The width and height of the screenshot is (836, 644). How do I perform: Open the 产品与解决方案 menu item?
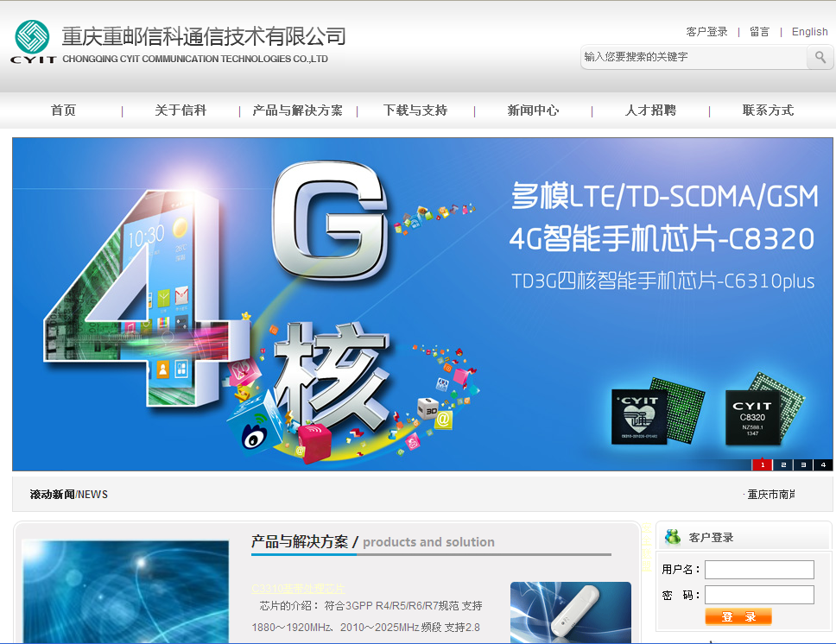click(x=297, y=110)
